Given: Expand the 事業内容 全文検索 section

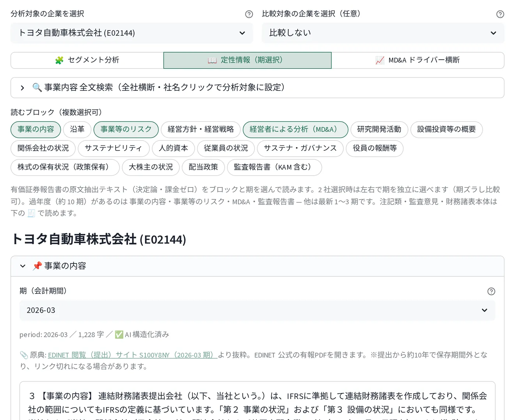Looking at the screenshot, I should (x=257, y=88).
